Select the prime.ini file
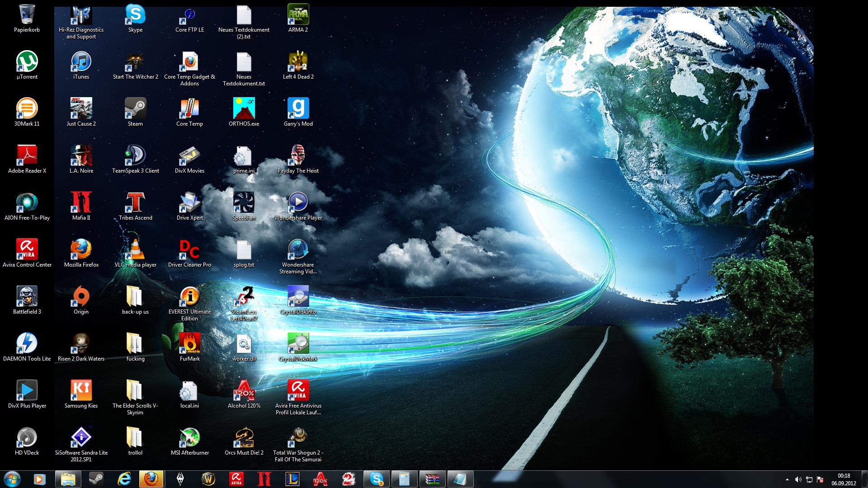Screen dimensions: 868x488 coord(244,159)
